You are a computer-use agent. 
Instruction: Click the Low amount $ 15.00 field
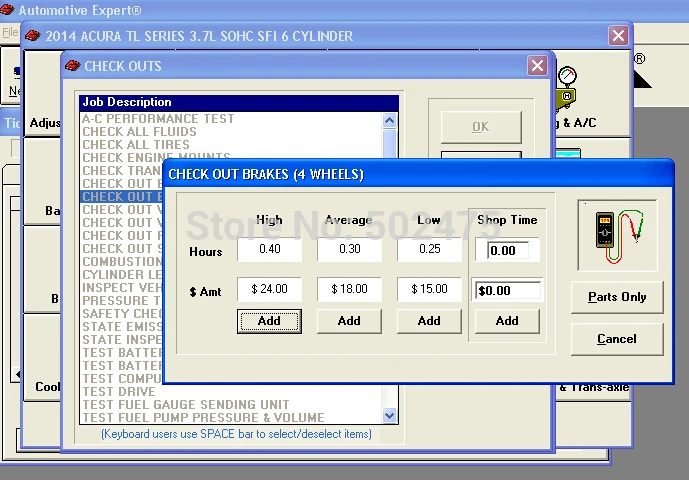coord(429,289)
